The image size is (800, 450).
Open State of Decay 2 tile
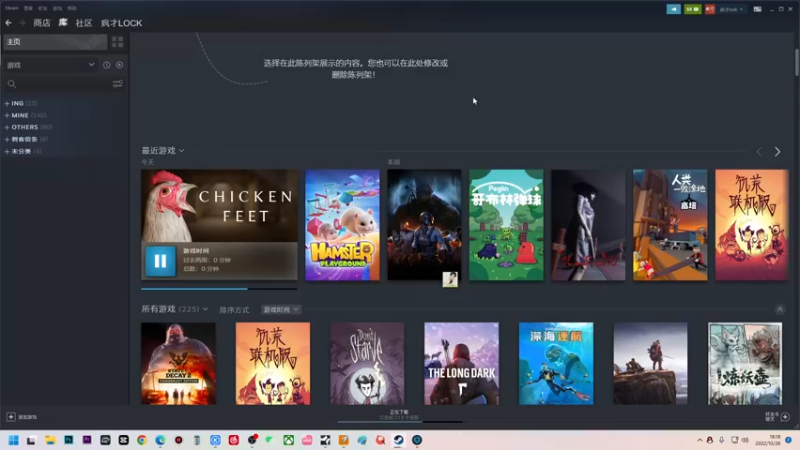(178, 363)
